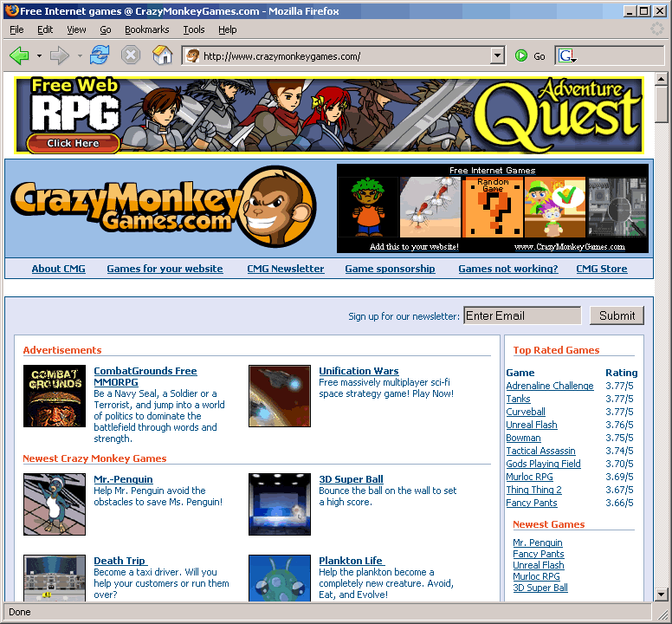This screenshot has height=624, width=672.
Task: Click the Stop loading icon
Action: 130,55
